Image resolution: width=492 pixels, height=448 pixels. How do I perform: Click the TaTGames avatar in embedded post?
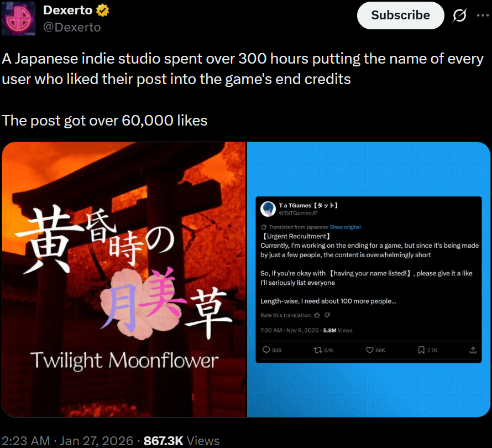pyautogui.click(x=268, y=209)
